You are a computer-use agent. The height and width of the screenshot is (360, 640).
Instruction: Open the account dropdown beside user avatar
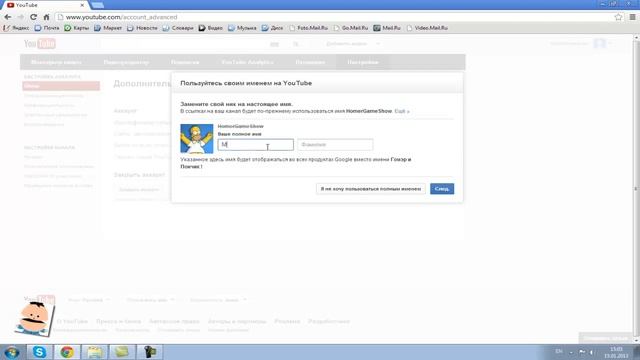(x=611, y=43)
